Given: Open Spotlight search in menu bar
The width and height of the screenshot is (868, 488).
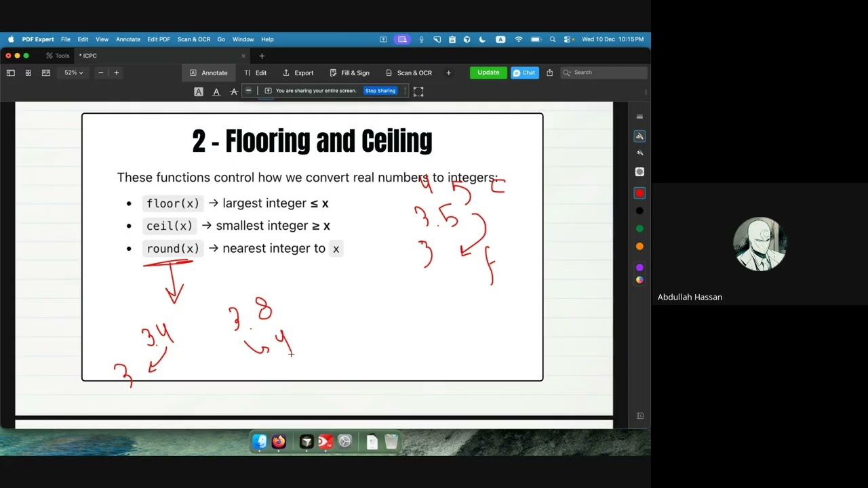Looking at the screenshot, I should (553, 39).
